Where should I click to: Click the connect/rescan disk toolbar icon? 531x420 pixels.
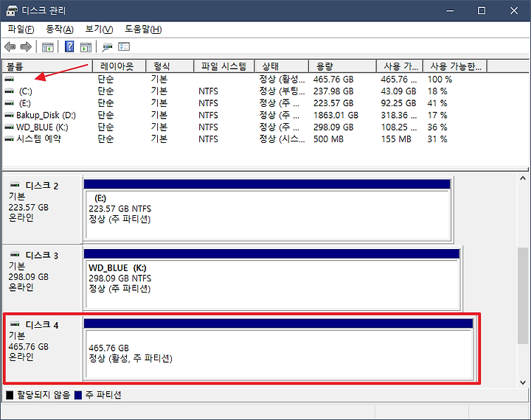107,47
